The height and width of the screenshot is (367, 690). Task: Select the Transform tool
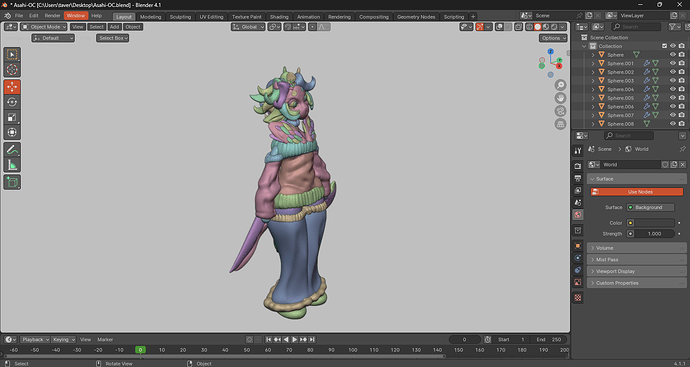[x=12, y=132]
